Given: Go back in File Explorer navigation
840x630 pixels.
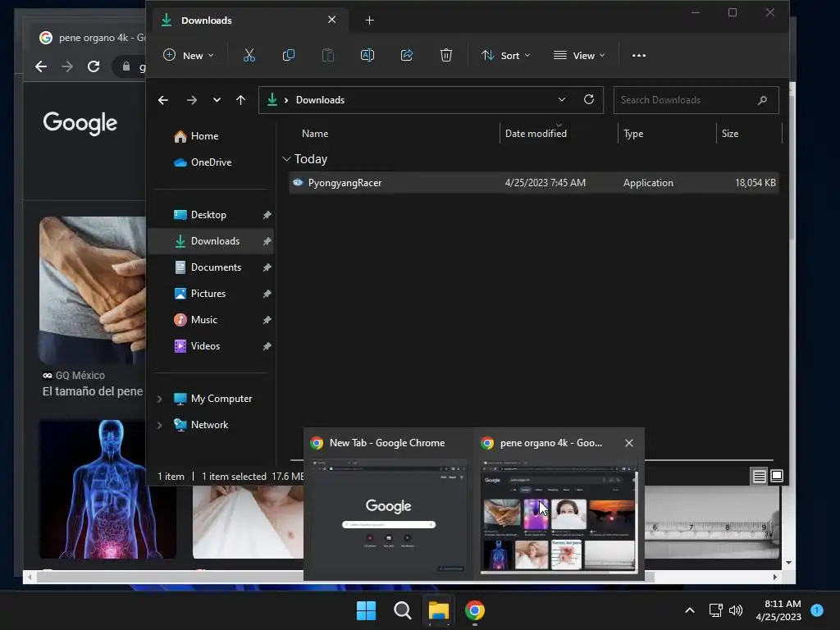Looking at the screenshot, I should point(163,99).
